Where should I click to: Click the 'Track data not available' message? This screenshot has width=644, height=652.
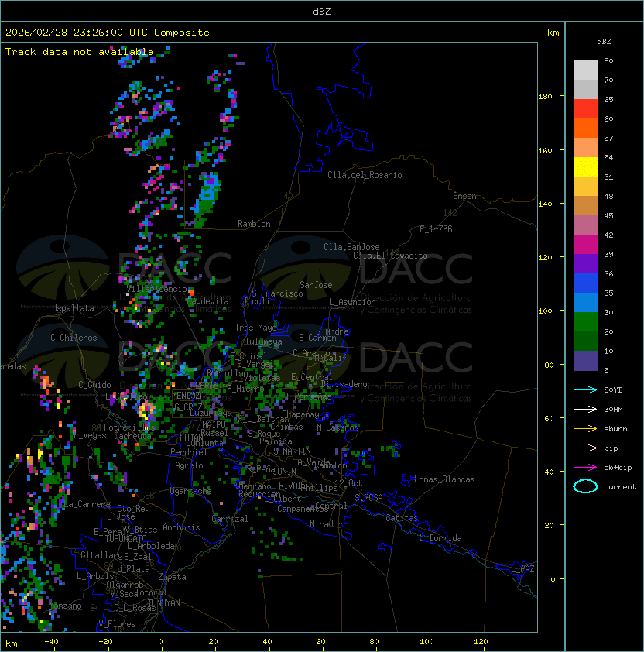coord(80,52)
